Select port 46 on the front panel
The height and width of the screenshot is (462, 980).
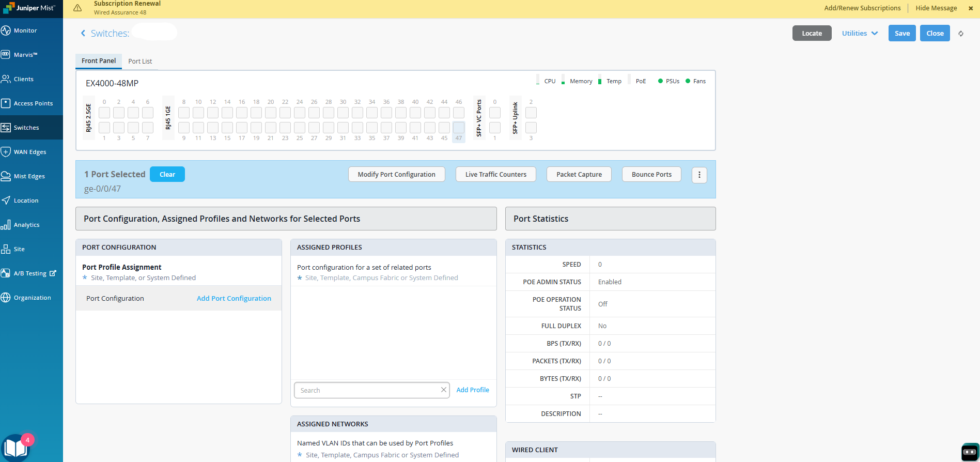click(x=459, y=112)
